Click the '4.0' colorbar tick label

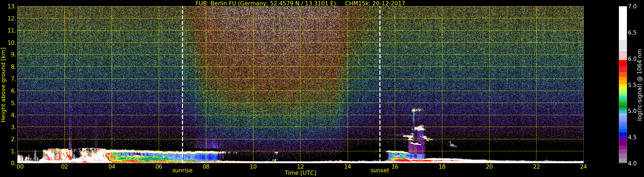632,163
